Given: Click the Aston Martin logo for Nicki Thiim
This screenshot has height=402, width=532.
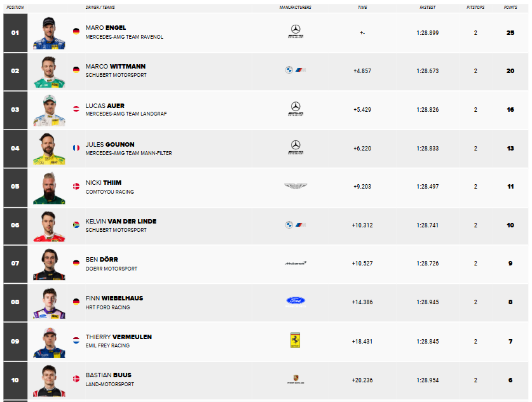Looking at the screenshot, I should [296, 186].
